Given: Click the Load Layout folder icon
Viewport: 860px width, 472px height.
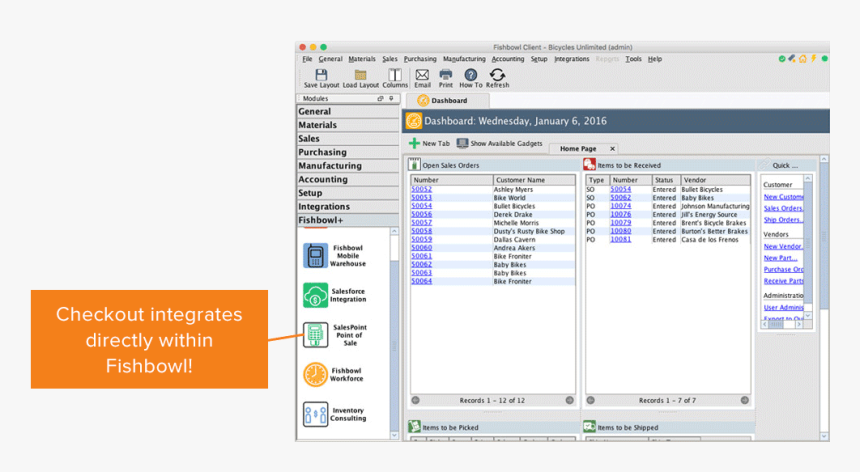Looking at the screenshot, I should 360,75.
